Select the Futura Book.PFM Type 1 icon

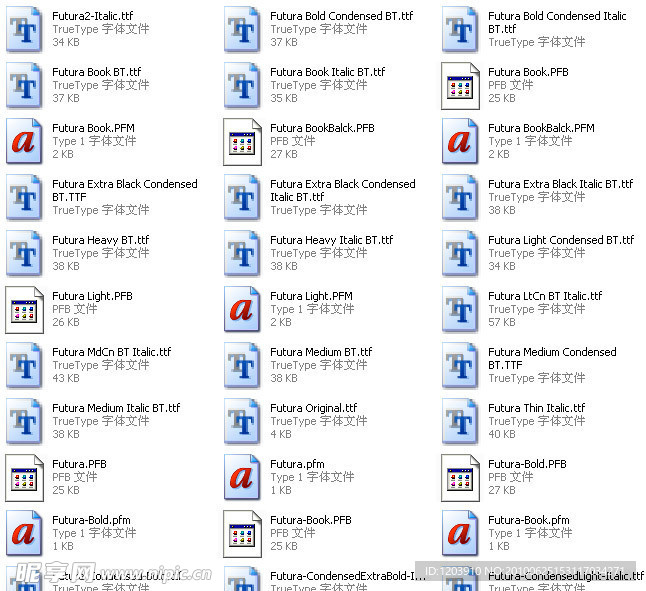[x=24, y=141]
